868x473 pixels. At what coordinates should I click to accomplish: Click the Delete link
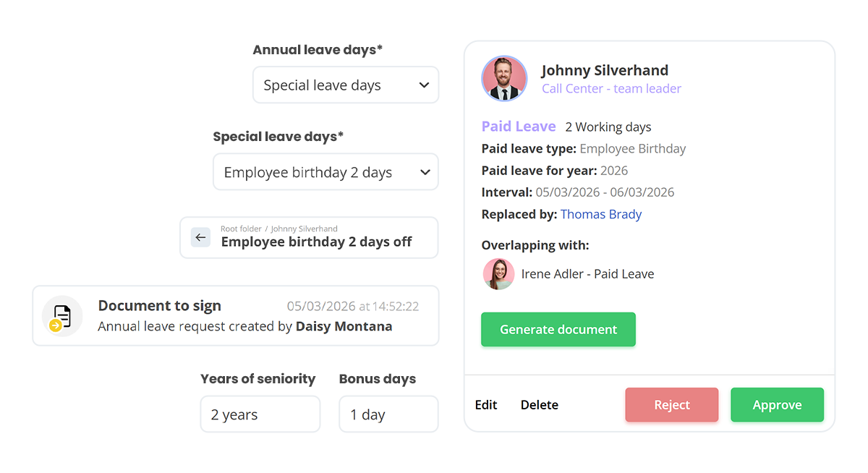click(540, 405)
